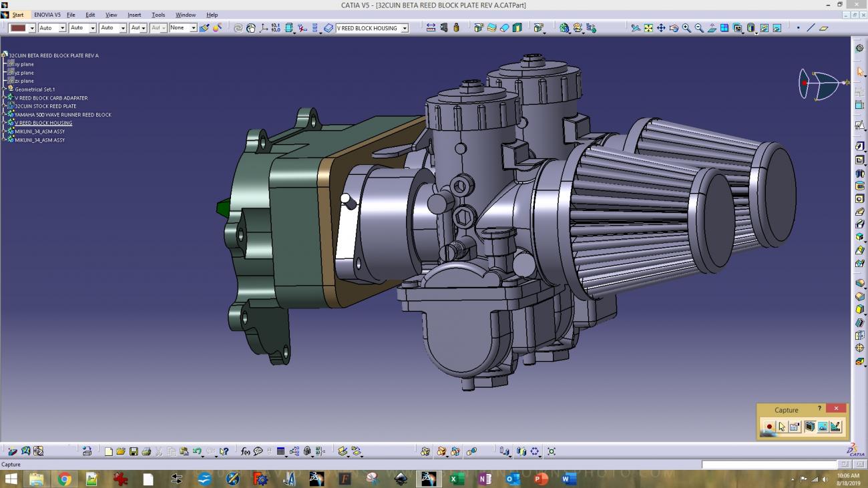
Task: Open the Help menu
Action: point(212,15)
